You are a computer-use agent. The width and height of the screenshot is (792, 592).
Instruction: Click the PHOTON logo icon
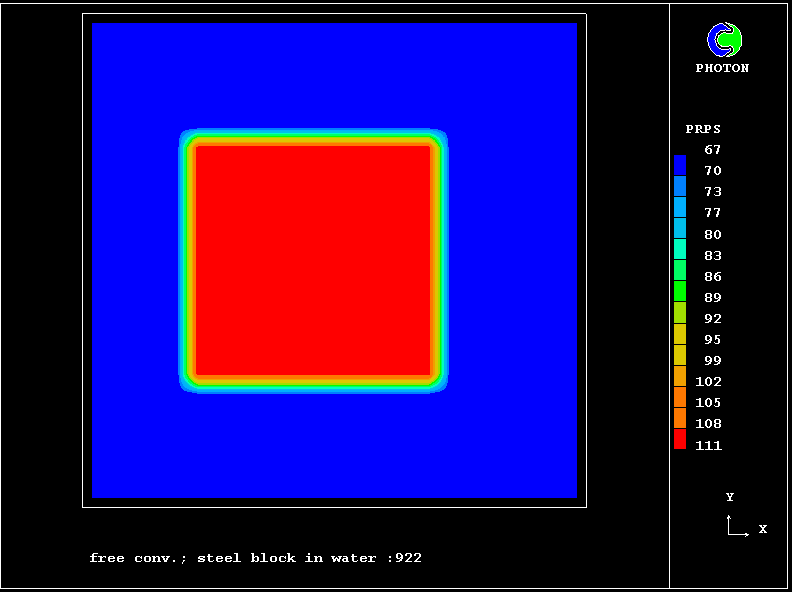pyautogui.click(x=724, y=40)
